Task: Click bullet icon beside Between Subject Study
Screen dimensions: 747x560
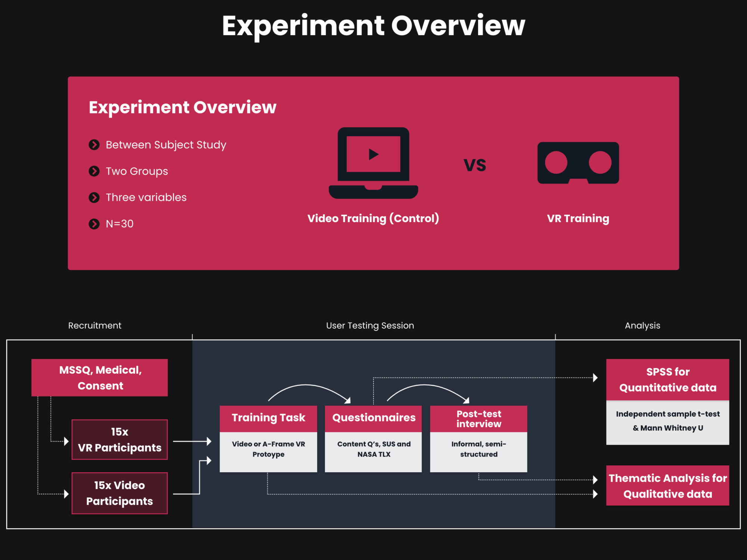Action: (94, 144)
